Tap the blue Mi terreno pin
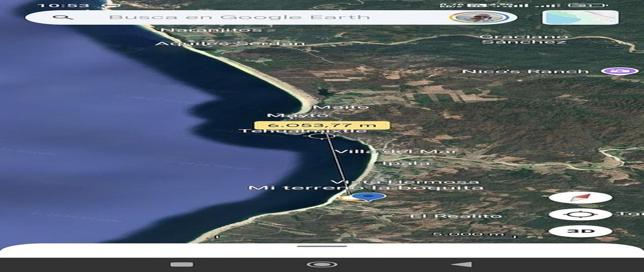The width and height of the screenshot is (644, 272). tap(369, 197)
